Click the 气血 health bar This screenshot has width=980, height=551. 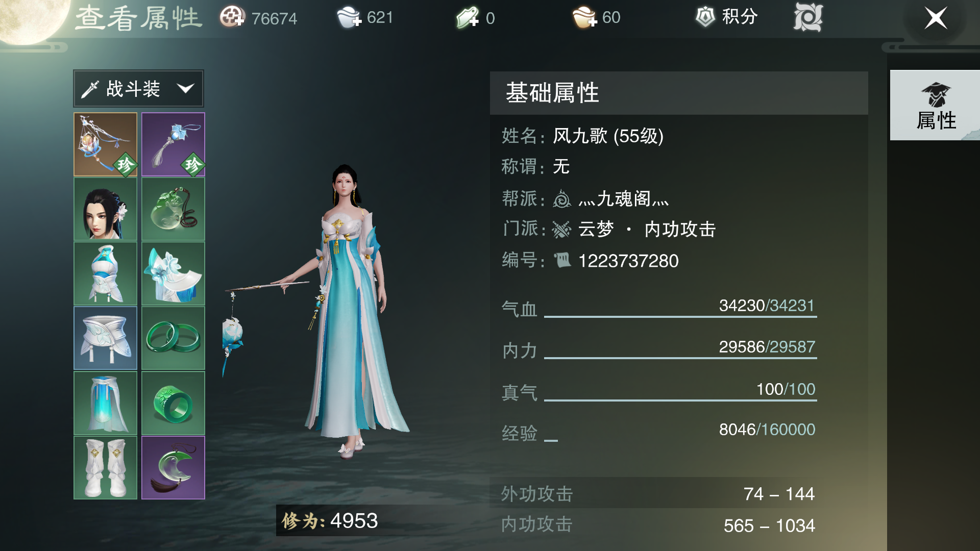[x=680, y=316]
